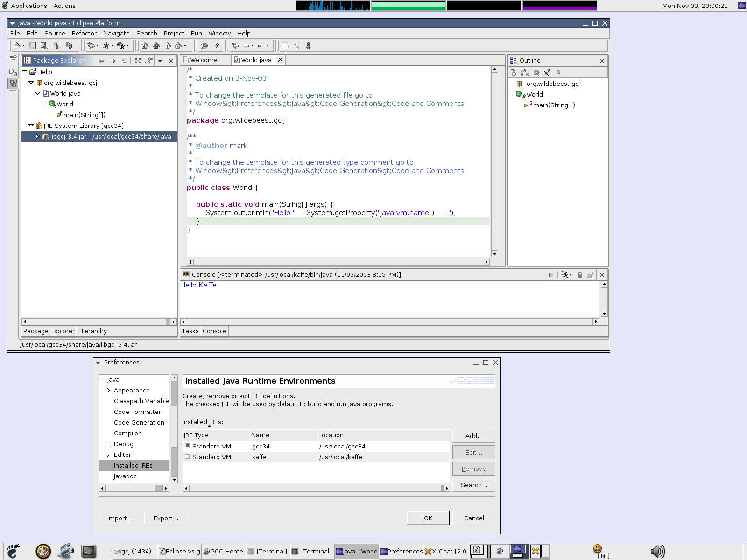This screenshot has width=747, height=560.
Task: Toggle Hide Static Members in Outline toolbar
Action: 547,72
